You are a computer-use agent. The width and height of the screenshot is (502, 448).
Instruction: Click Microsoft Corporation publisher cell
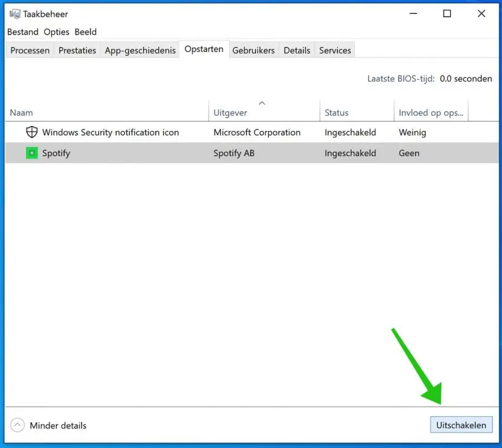257,132
